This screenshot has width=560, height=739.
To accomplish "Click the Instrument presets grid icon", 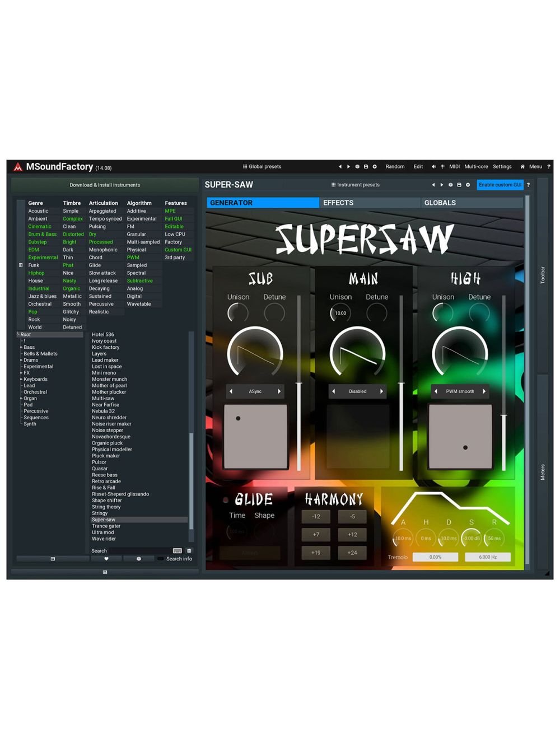I will click(333, 185).
